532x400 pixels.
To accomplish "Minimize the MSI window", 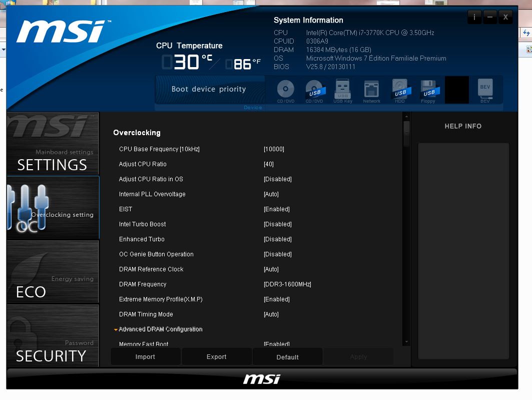I will click(x=489, y=17).
